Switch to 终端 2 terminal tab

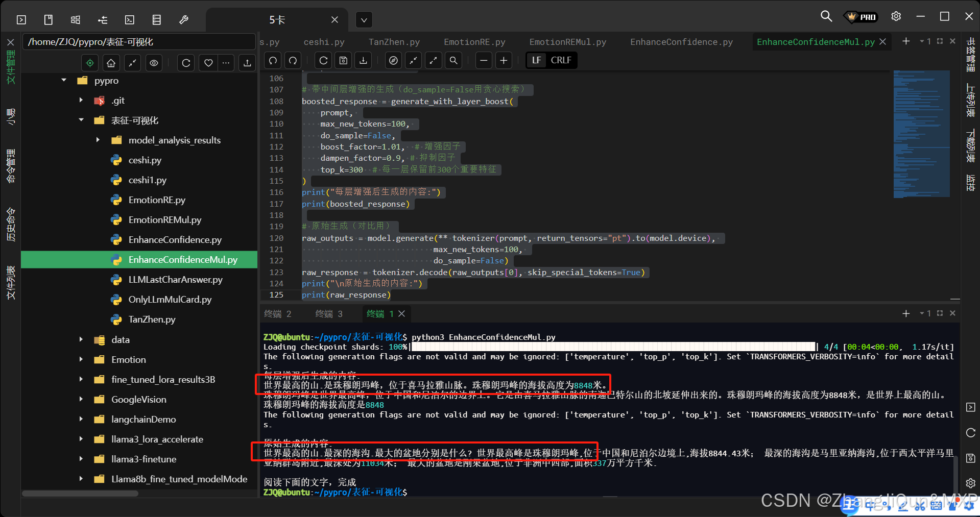(278, 313)
